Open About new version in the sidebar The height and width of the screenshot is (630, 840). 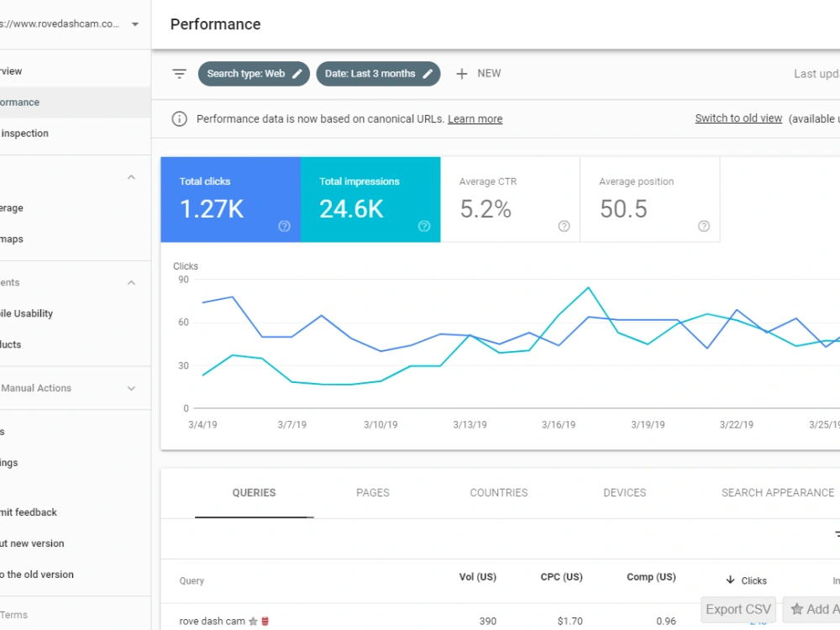click(75, 543)
